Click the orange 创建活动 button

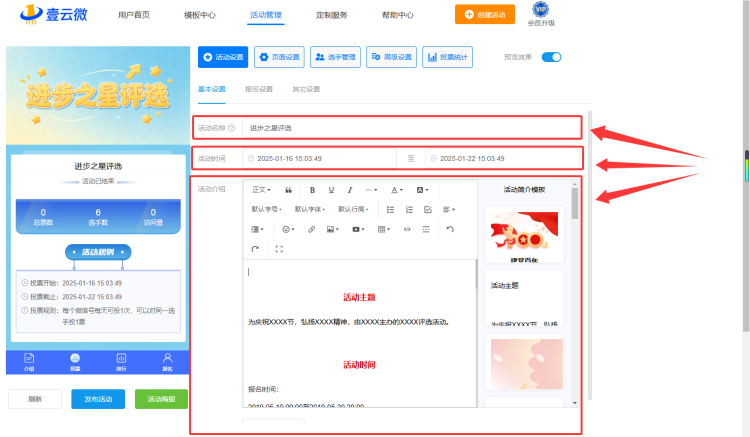tap(485, 14)
